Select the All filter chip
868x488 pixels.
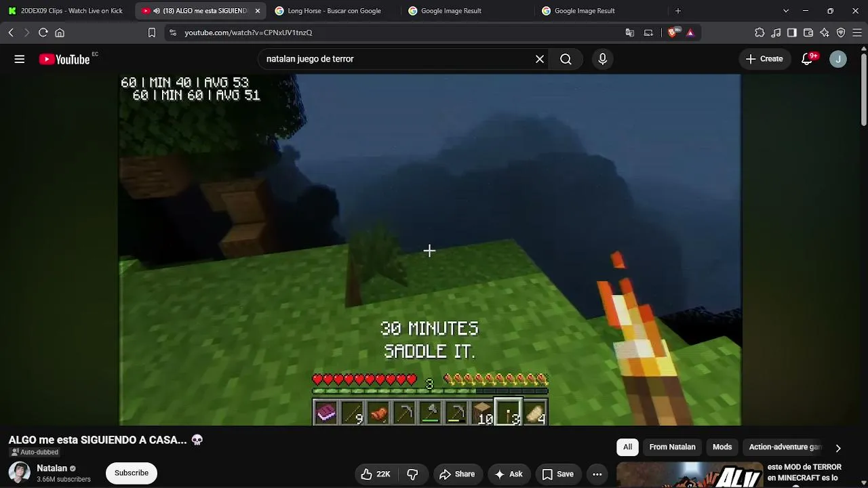point(628,447)
